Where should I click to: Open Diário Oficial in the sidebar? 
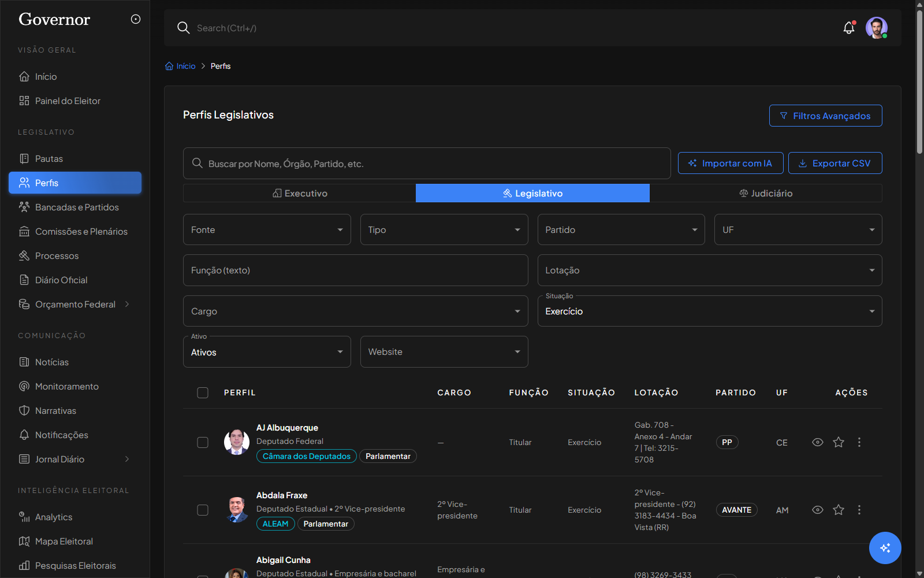pos(75,280)
